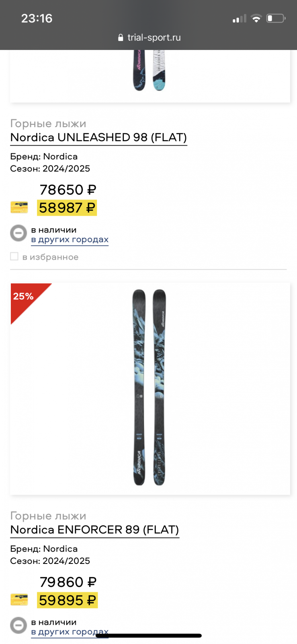The width and height of the screenshot is (297, 644).
Task: Open the Nordica ENFORCER 89 (FLAT) product link
Action: [x=94, y=530]
